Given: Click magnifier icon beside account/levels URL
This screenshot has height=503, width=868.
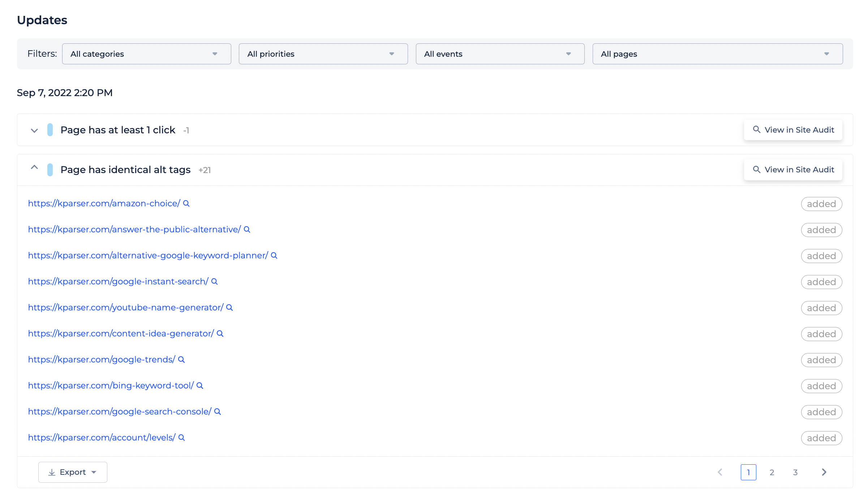Looking at the screenshot, I should click(182, 438).
